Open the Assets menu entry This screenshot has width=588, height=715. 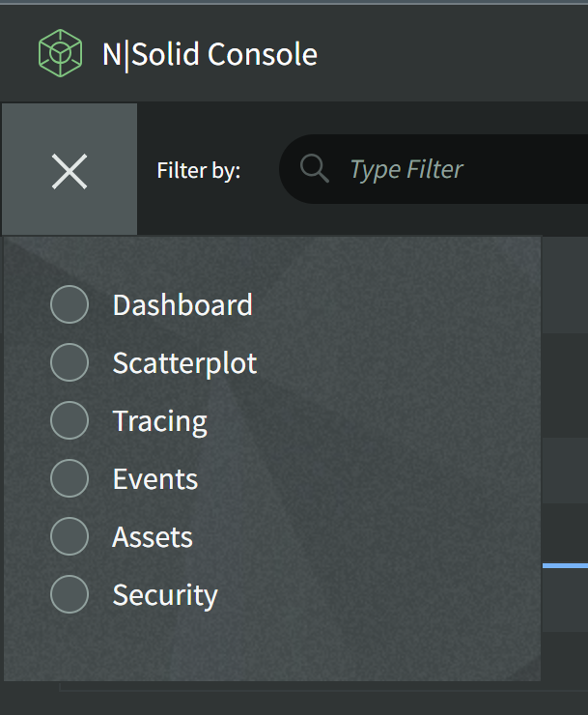click(153, 536)
